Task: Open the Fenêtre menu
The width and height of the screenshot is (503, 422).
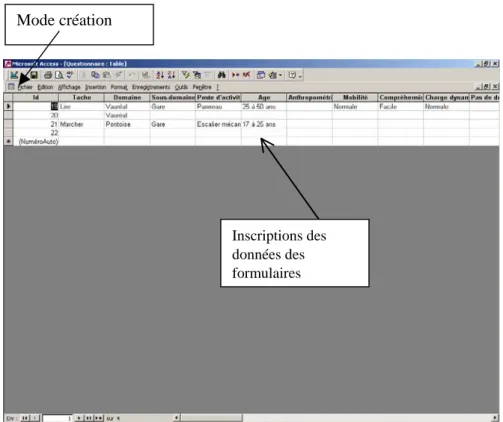Action: tap(202, 87)
